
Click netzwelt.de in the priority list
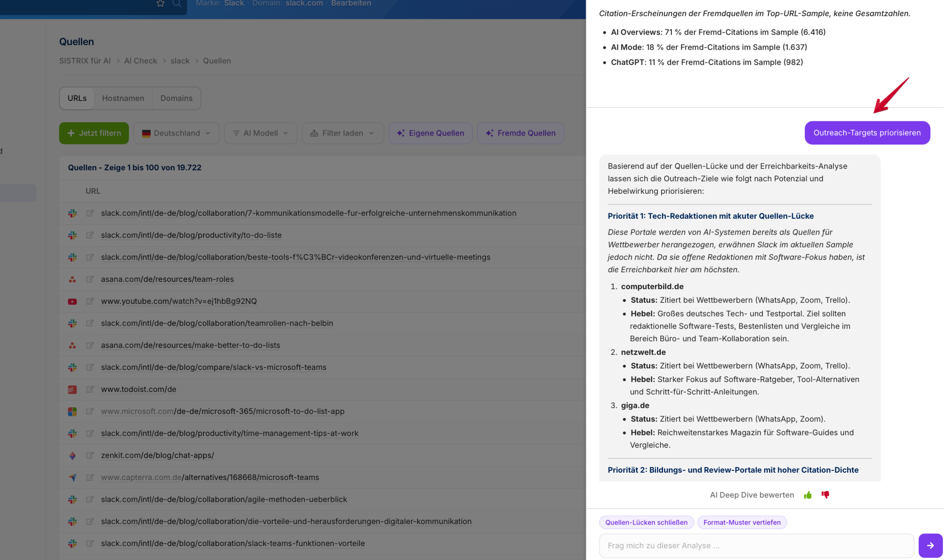pos(643,352)
